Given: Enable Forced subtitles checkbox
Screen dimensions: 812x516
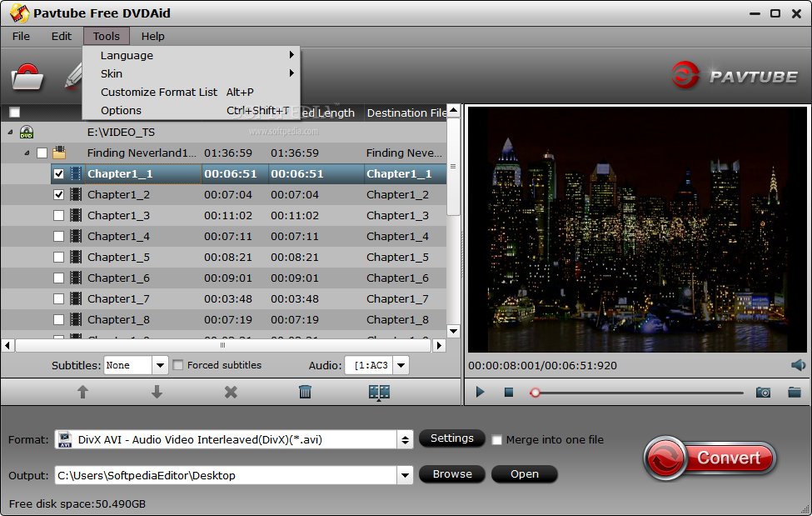Looking at the screenshot, I should point(177,365).
